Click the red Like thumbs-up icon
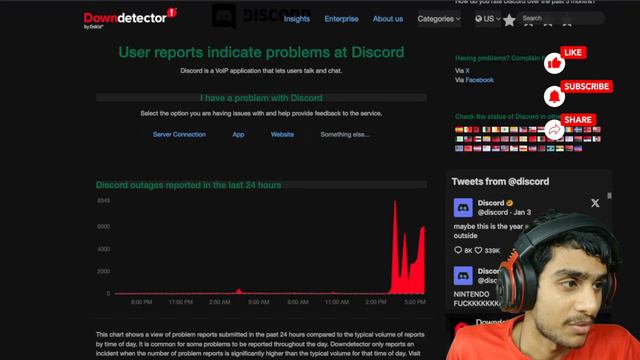The height and width of the screenshot is (360, 640). 554,63
